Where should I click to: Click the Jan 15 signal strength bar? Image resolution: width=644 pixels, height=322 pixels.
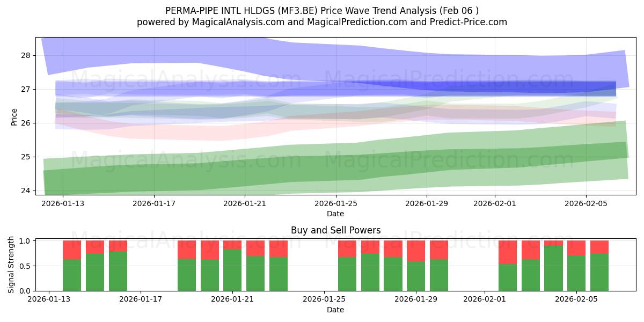tap(95, 266)
